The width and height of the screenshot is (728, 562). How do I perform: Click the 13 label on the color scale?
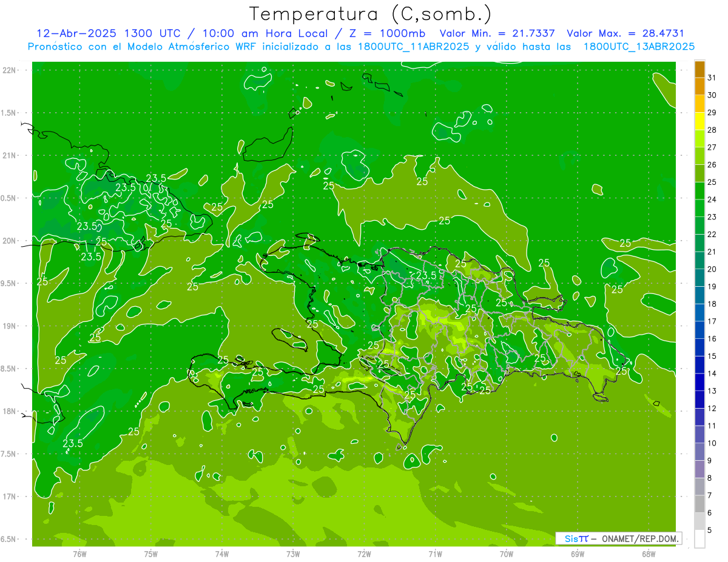(x=712, y=391)
